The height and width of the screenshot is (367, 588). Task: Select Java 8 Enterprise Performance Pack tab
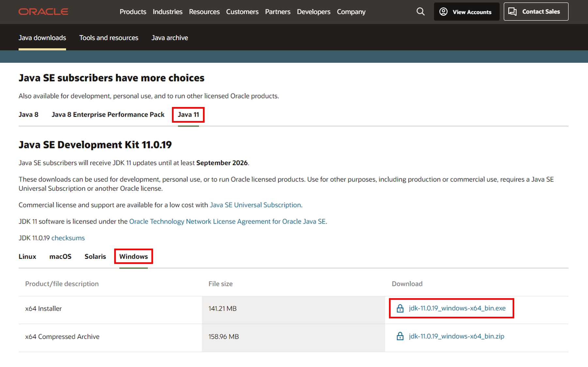pos(108,115)
